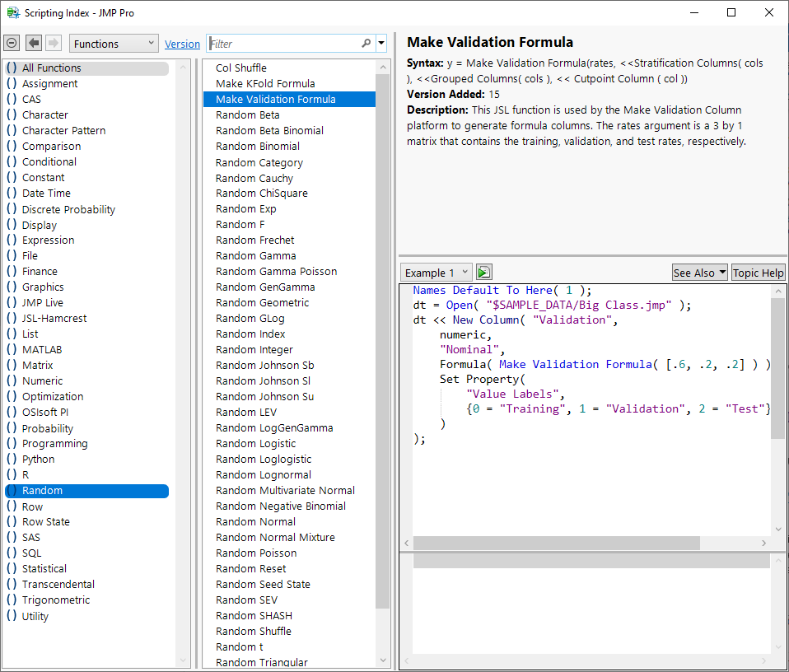Screen dimensions: 789x672
Task: Open the filter box dropdown arrow
Action: 380,43
